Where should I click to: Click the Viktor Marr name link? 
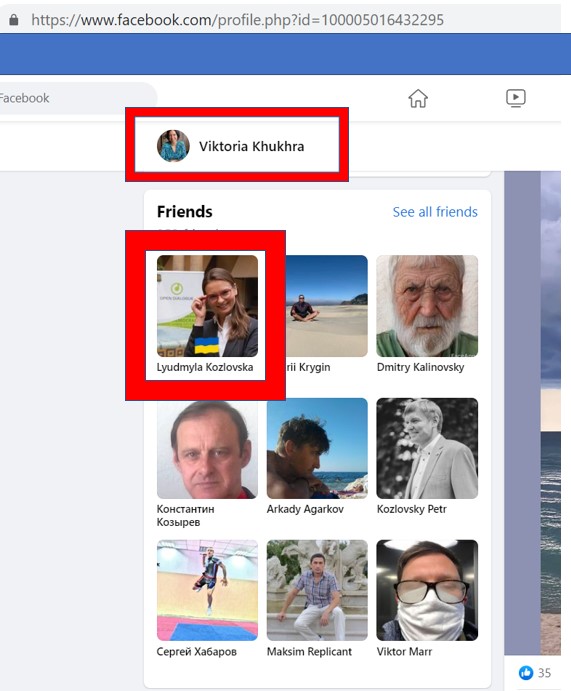point(404,651)
